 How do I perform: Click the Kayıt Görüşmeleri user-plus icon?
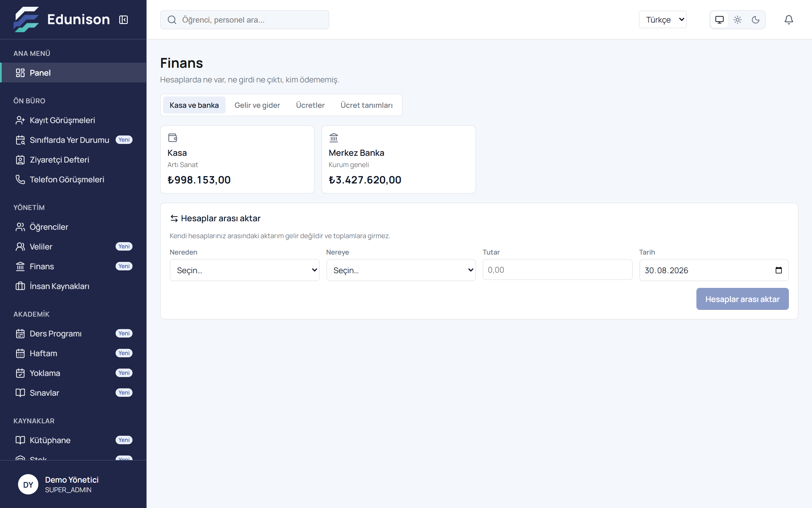(x=20, y=120)
